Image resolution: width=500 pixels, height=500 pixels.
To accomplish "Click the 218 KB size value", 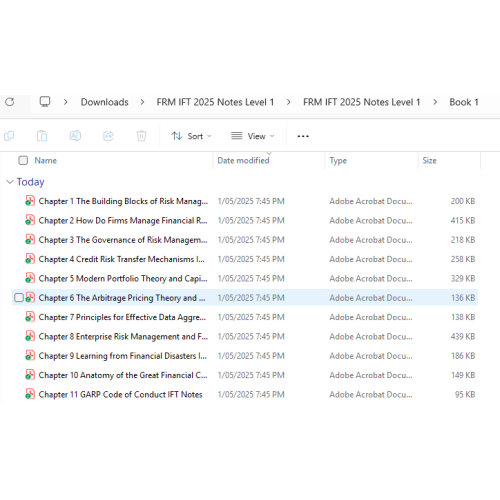I will point(463,240).
